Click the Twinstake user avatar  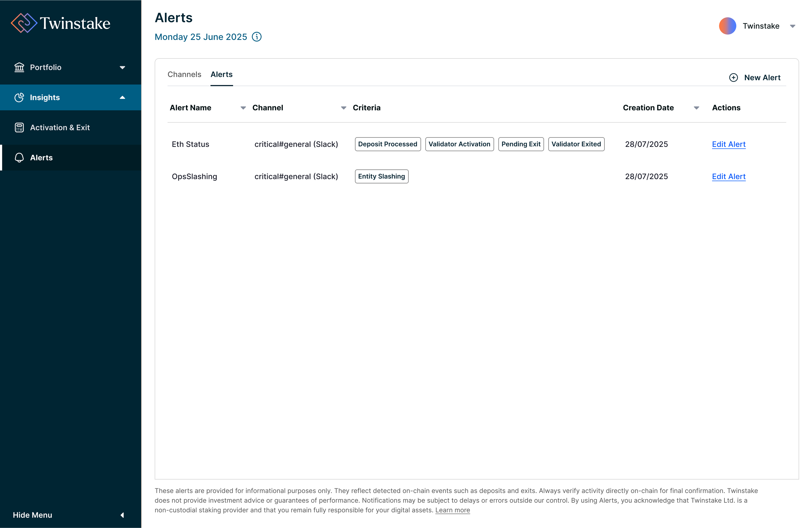[727, 26]
